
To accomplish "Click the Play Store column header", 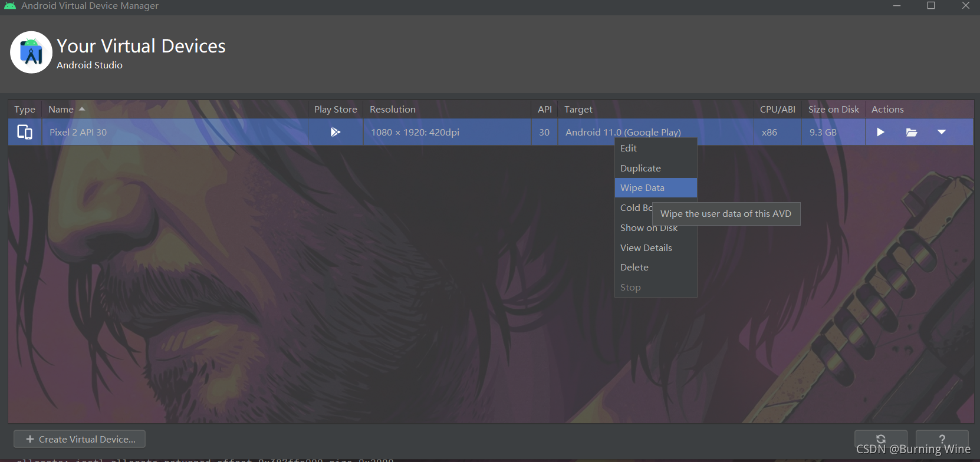I will [336, 110].
